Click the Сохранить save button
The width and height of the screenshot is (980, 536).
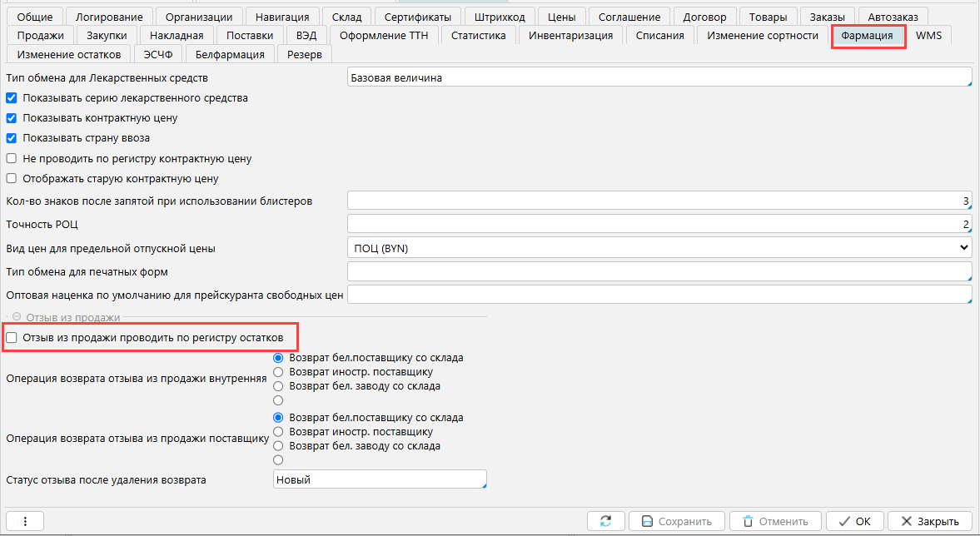click(x=675, y=521)
